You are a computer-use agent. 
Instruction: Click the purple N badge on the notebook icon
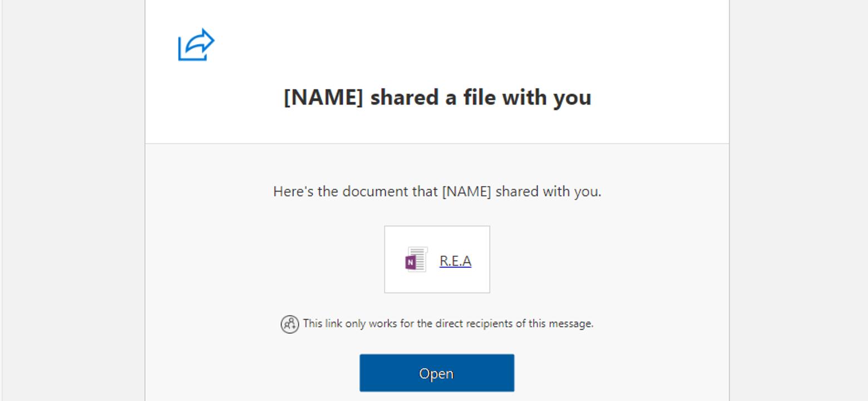411,261
